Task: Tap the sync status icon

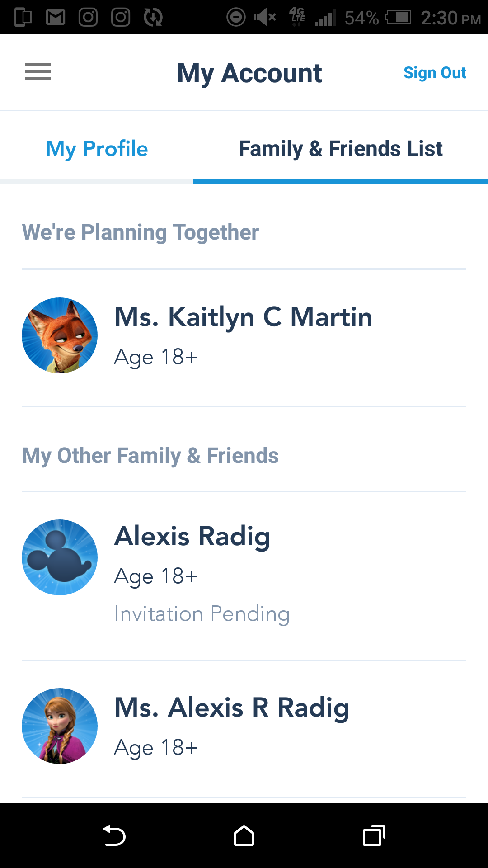Action: (x=153, y=17)
